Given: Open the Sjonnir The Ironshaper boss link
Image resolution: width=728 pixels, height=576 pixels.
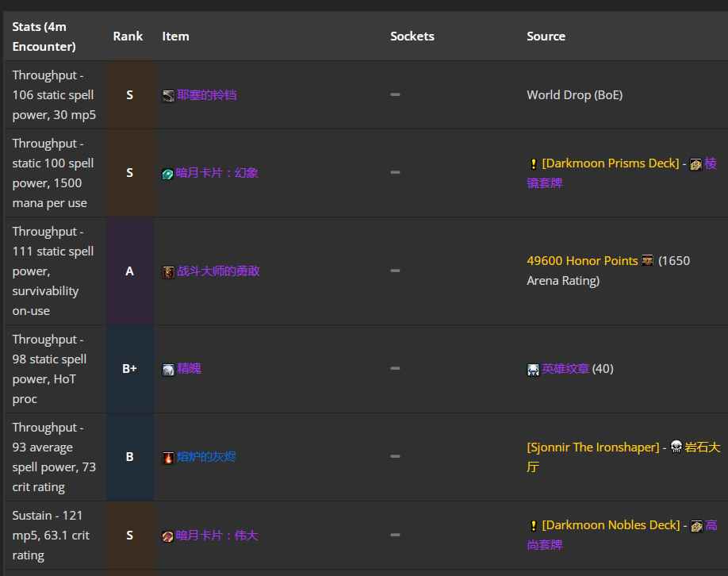Looking at the screenshot, I should pyautogui.click(x=593, y=447).
